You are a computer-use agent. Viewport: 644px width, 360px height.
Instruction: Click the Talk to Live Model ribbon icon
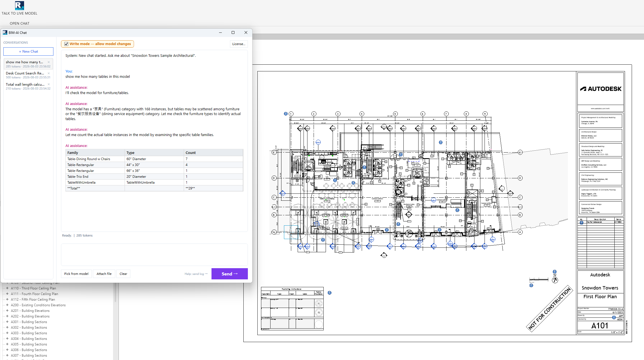19,5
